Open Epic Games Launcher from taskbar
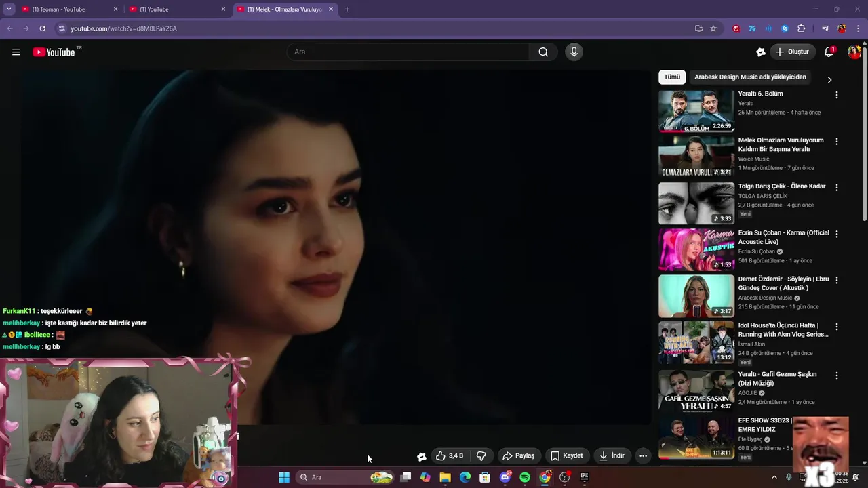 585,477
